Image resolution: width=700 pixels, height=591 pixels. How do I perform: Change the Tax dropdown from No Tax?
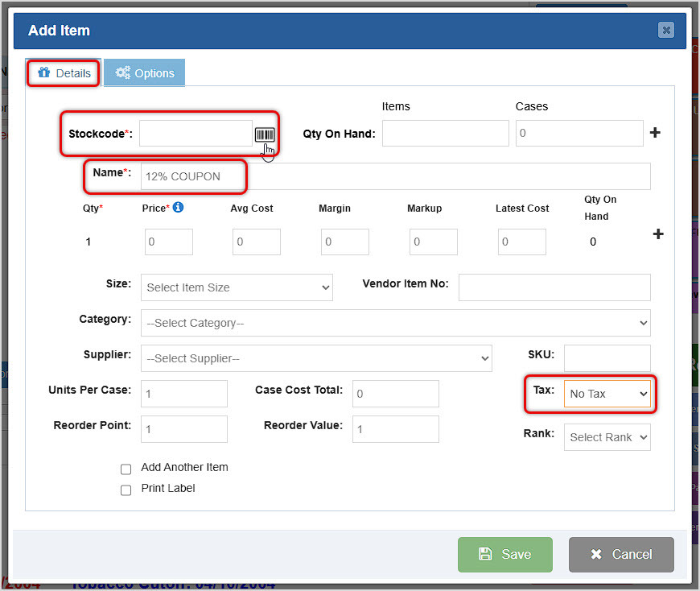(x=608, y=394)
